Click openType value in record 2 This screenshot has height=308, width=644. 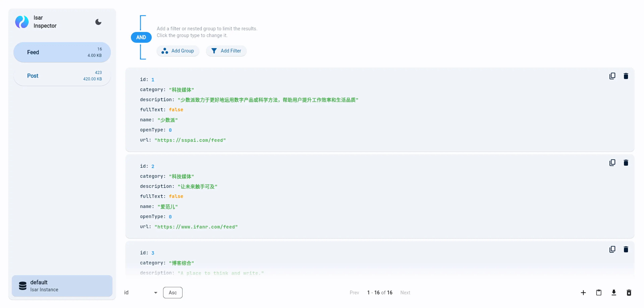[x=170, y=217]
